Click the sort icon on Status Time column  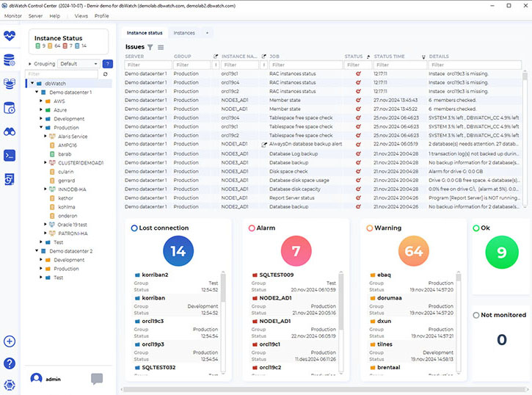click(423, 57)
